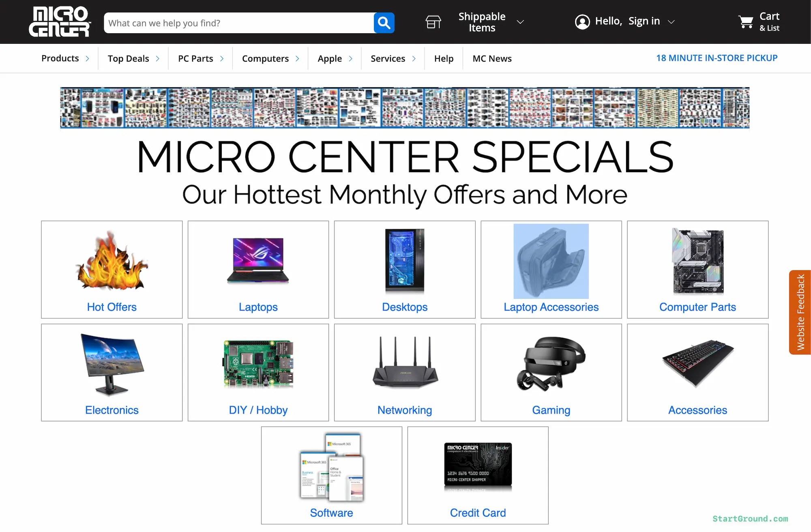Open the PC Parts menu

coord(195,59)
